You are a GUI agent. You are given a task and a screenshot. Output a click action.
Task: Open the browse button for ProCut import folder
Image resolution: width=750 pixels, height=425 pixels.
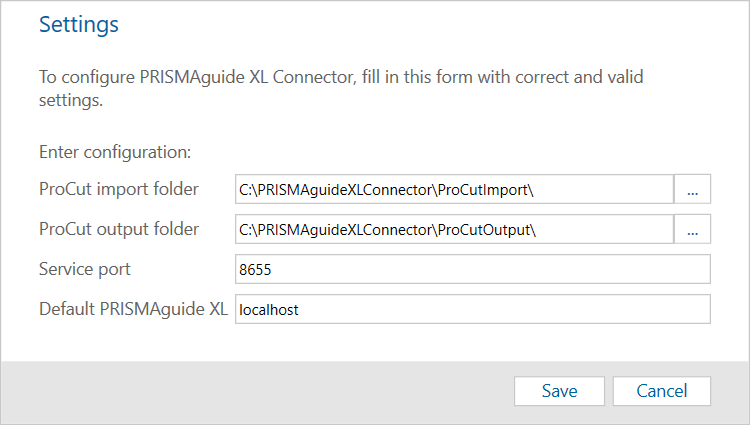692,189
